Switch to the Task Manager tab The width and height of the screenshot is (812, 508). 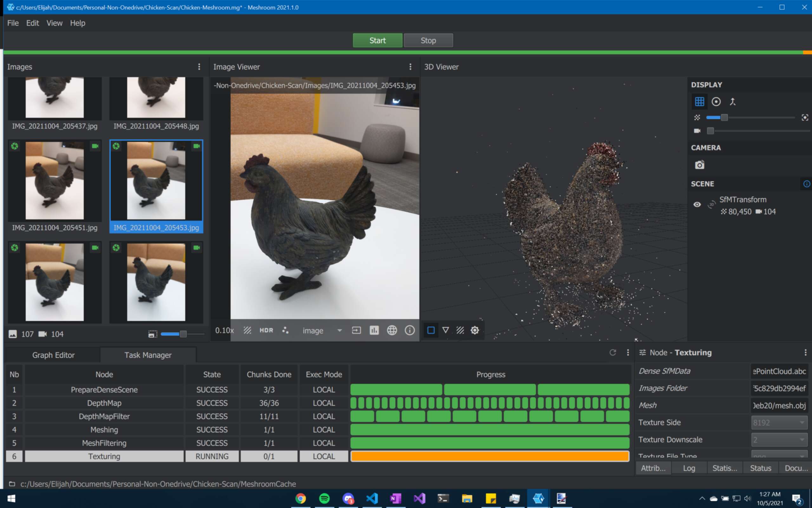point(148,355)
